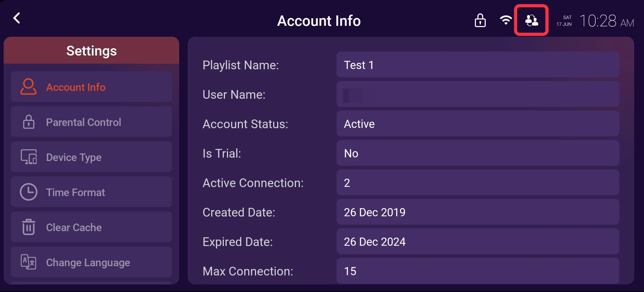The image size is (644, 292).
Task: Tap the User Name value field
Action: click(x=478, y=94)
